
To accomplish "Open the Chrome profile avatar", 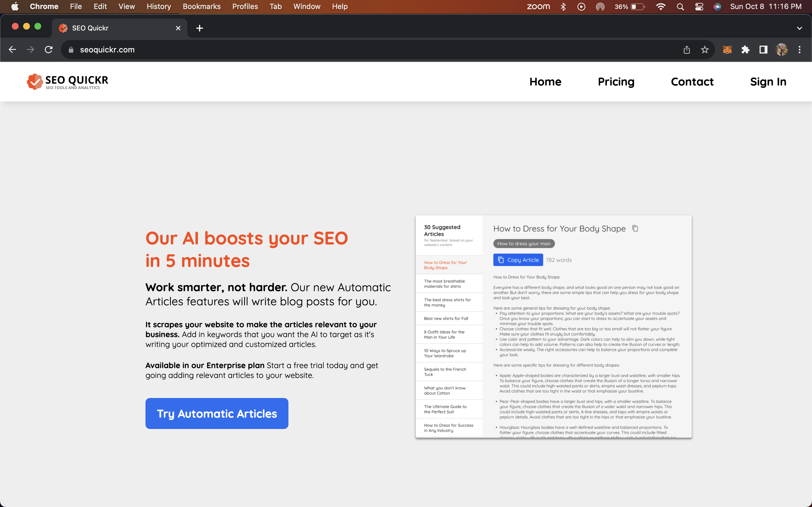I will pos(782,50).
